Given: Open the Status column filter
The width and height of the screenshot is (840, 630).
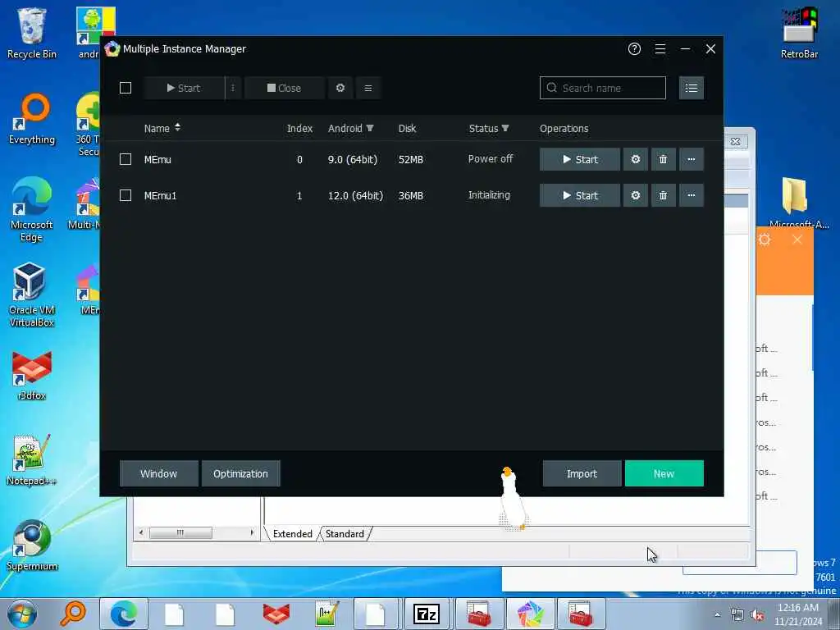Looking at the screenshot, I should [x=505, y=128].
